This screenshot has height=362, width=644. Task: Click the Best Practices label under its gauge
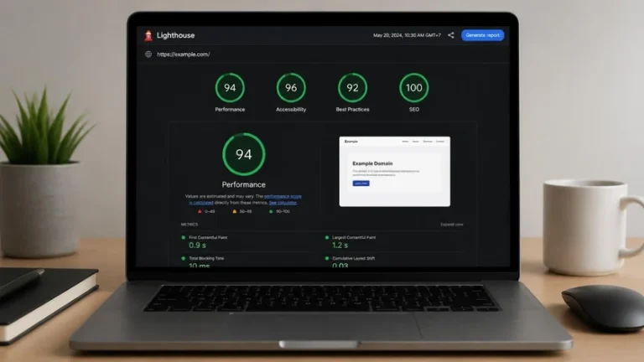coord(352,110)
